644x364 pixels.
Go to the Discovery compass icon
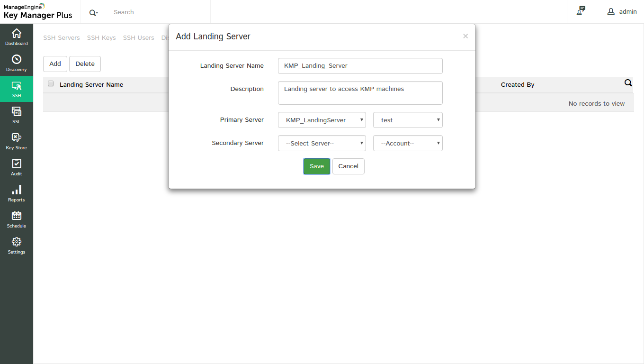pos(17,60)
